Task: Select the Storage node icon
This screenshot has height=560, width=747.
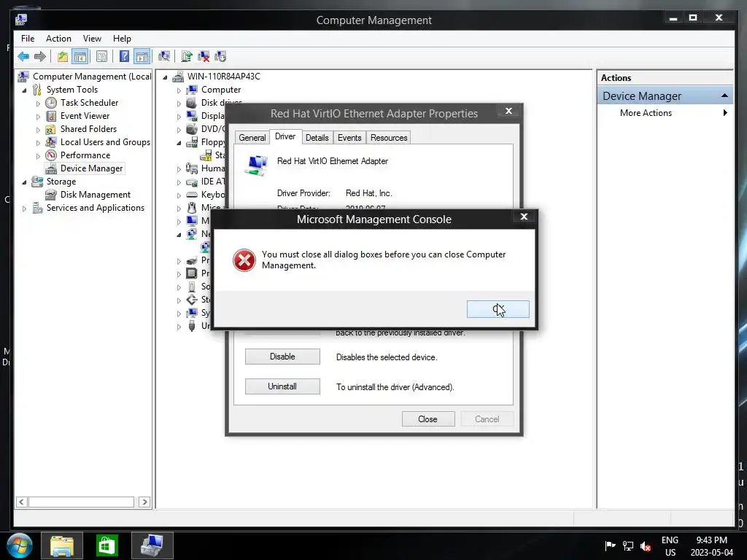Action: (x=37, y=182)
